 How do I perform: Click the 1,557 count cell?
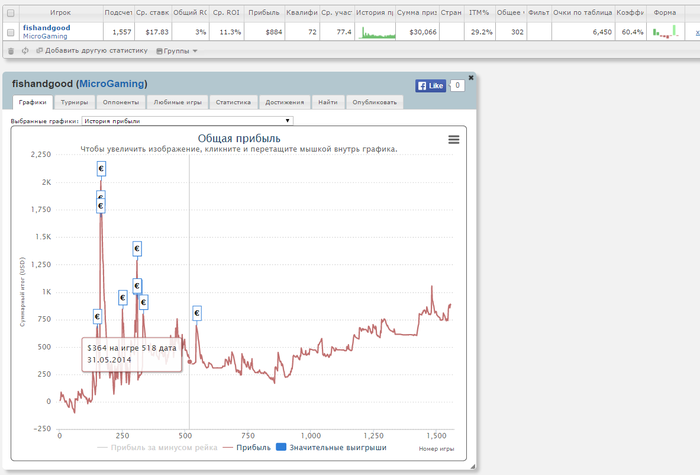(x=118, y=32)
